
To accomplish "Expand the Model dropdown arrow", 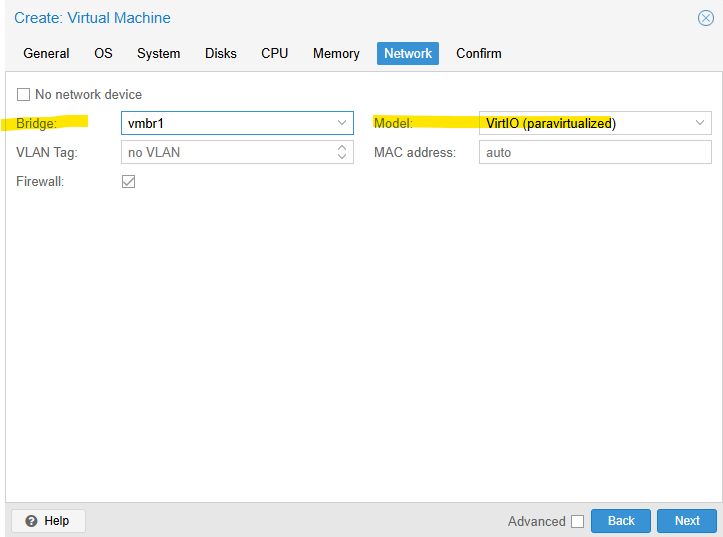I will (x=700, y=123).
